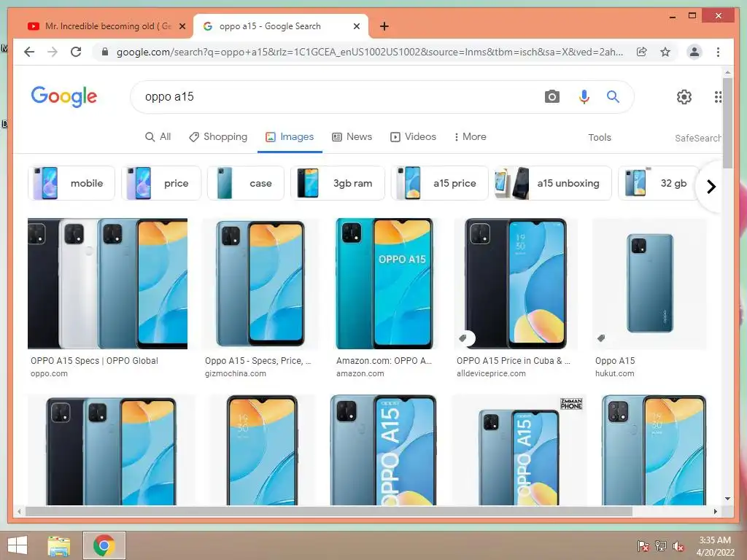Click the address bar URL

click(369, 52)
